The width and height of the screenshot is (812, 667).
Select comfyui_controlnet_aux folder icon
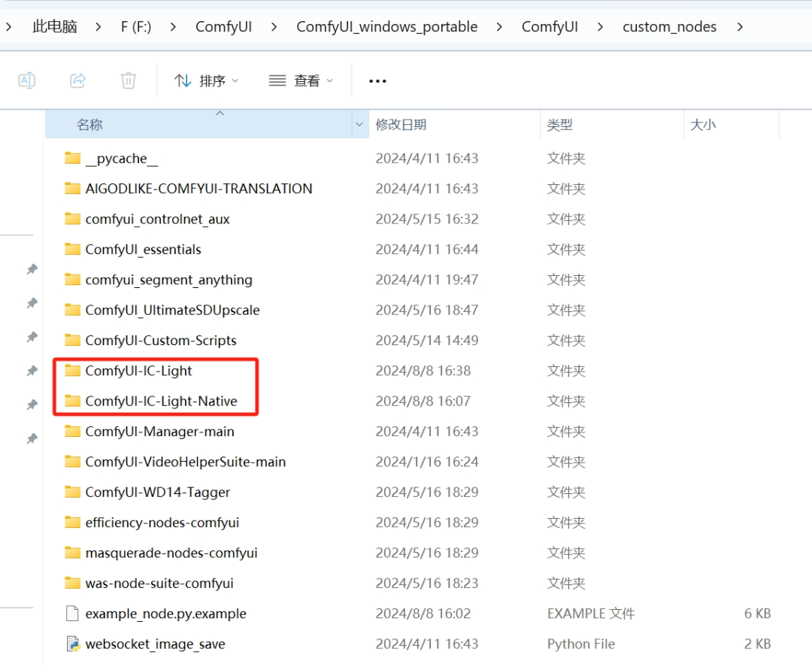72,219
